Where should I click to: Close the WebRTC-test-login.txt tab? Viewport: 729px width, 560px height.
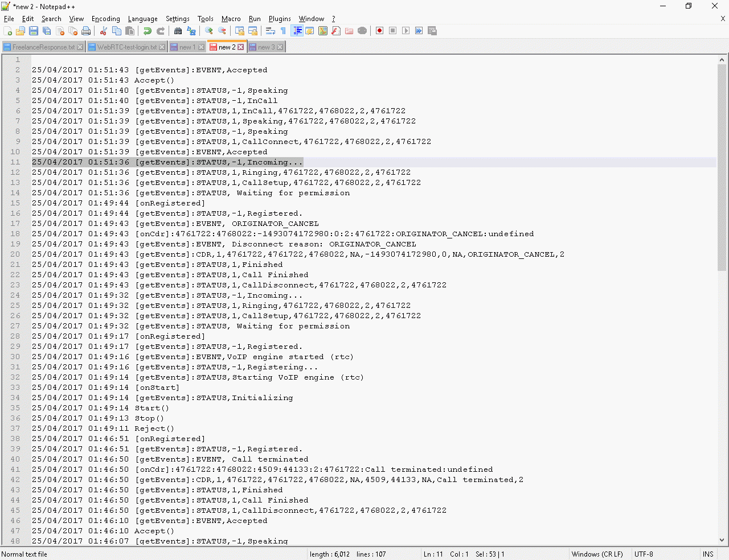click(x=162, y=47)
